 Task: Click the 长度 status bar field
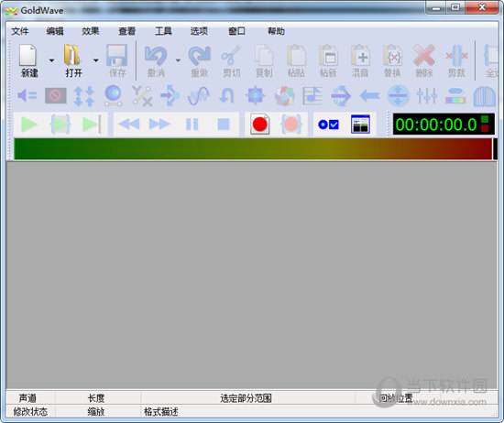point(98,398)
